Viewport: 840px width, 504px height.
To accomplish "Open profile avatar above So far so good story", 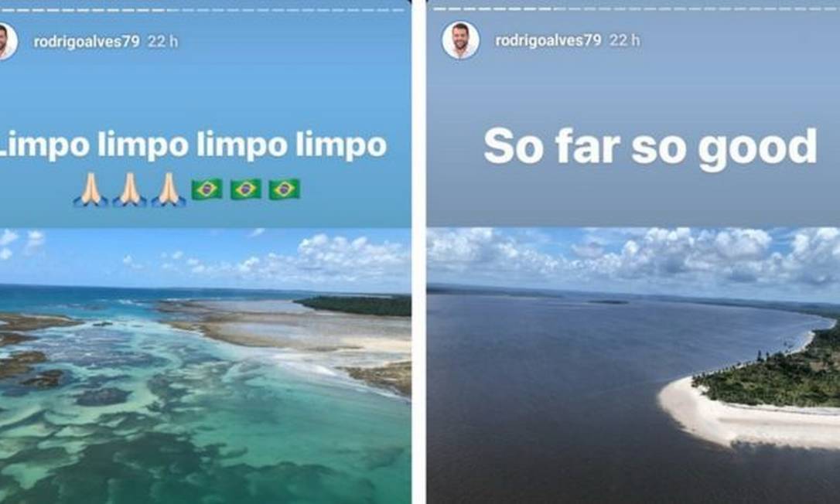I will click(x=460, y=40).
